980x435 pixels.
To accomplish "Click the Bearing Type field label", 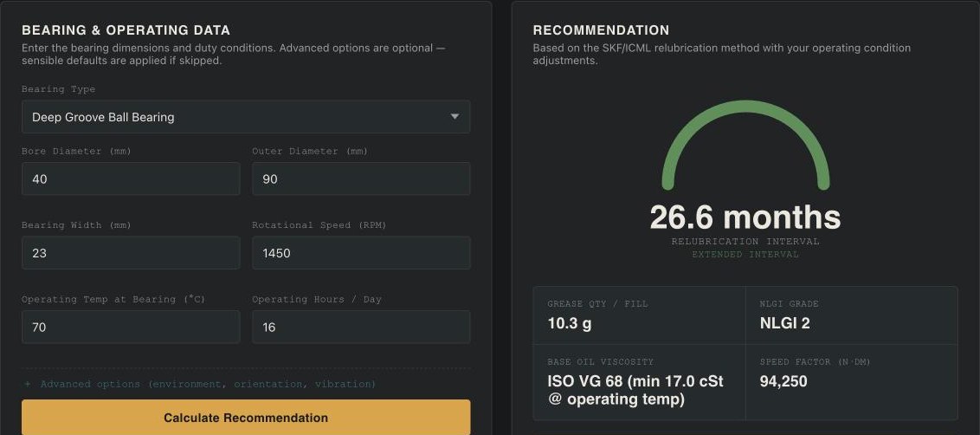I will (59, 89).
